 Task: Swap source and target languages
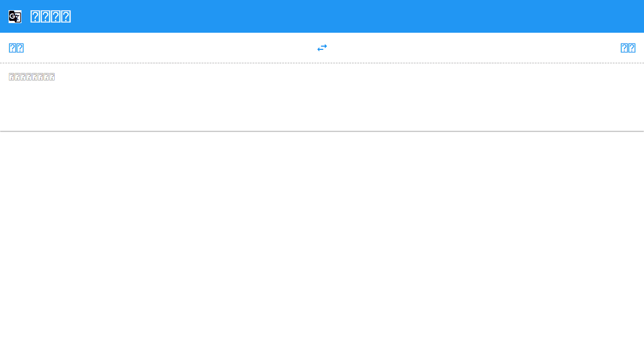point(322,48)
